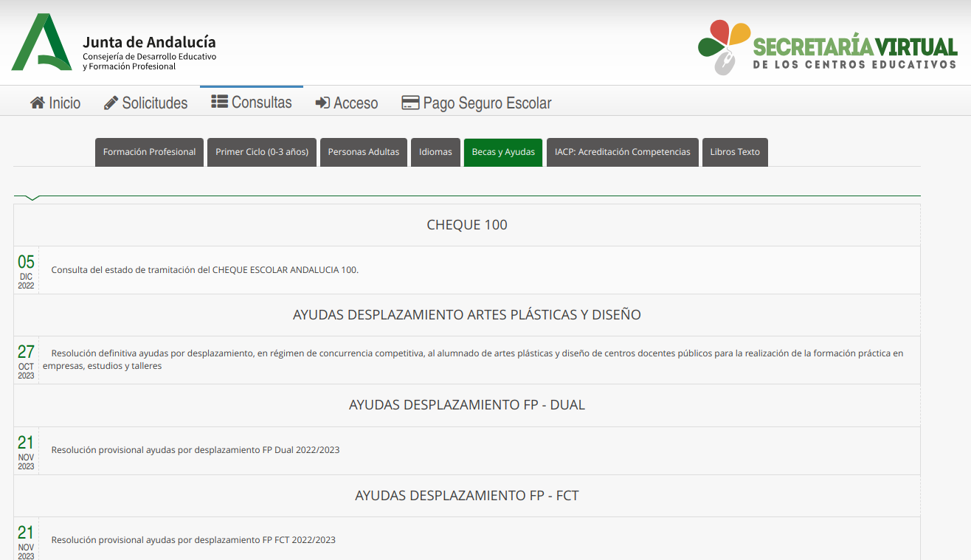Switch to the Idiomas tab

tap(435, 152)
